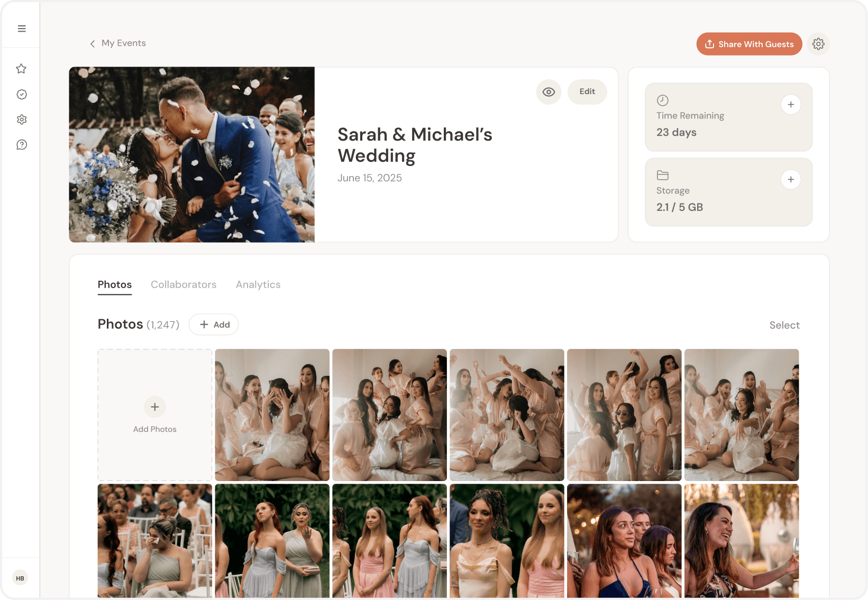The image size is (868, 600).
Task: Open photo of bridesmaids in pink and blue dresses
Action: pyautogui.click(x=390, y=541)
